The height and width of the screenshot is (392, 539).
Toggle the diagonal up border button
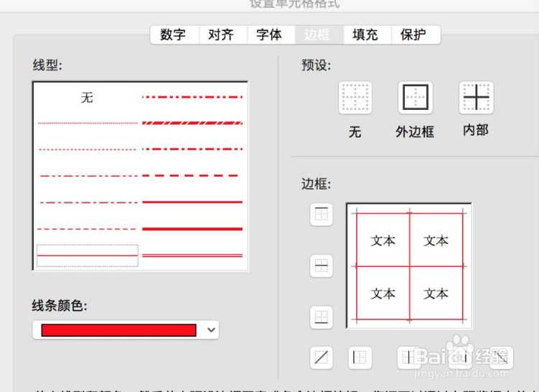point(322,358)
